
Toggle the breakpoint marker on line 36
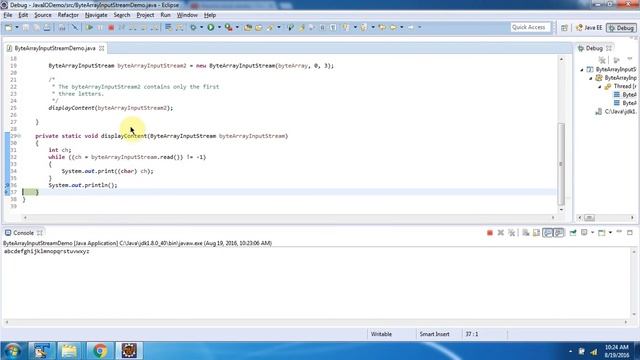[7, 185]
